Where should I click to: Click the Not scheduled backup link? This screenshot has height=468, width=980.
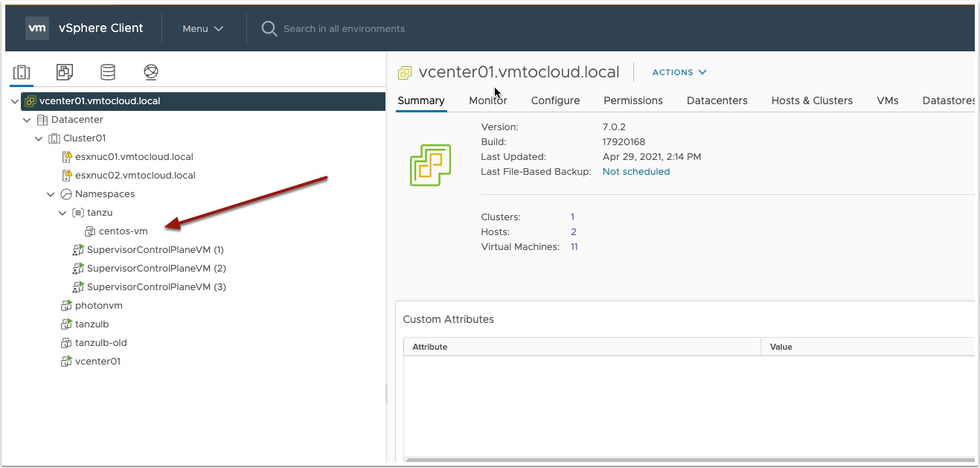[x=636, y=172]
